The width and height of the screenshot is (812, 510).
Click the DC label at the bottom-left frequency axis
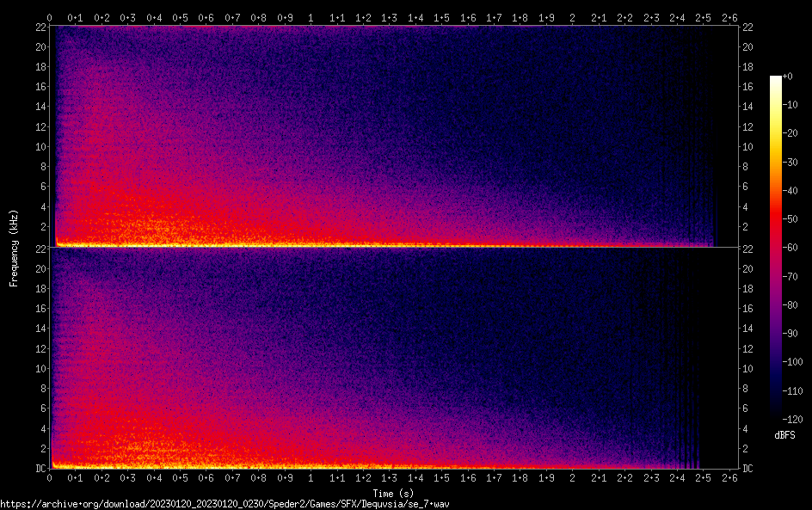click(x=40, y=469)
